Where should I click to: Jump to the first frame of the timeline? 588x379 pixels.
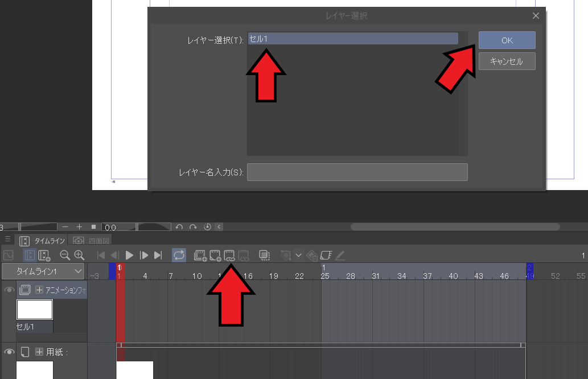coord(101,256)
